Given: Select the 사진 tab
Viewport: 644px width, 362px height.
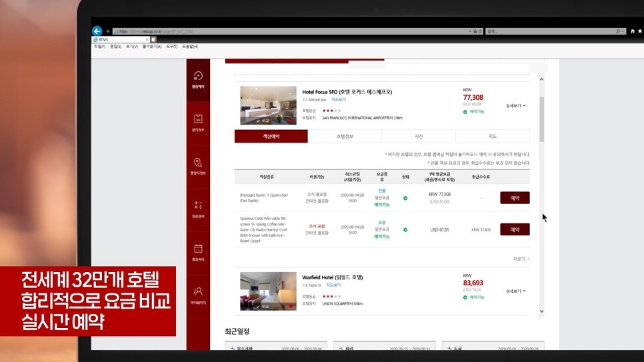Looking at the screenshot, I should (419, 137).
